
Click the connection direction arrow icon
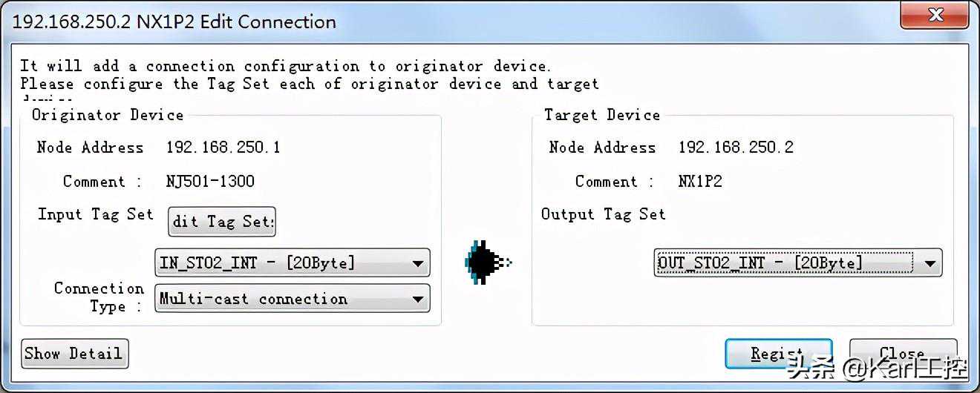pyautogui.click(x=489, y=262)
